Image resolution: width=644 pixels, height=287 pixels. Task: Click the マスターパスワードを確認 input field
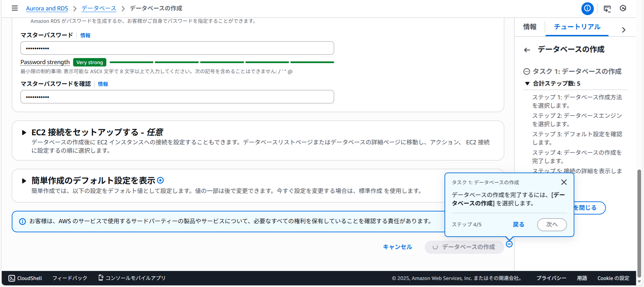tap(177, 97)
